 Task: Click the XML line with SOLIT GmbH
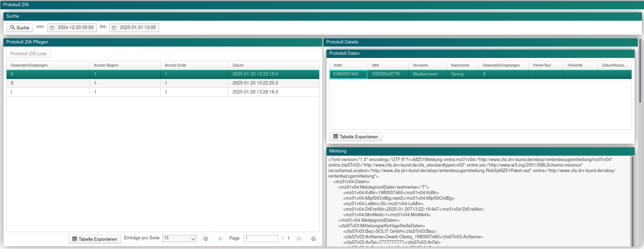click(390, 231)
